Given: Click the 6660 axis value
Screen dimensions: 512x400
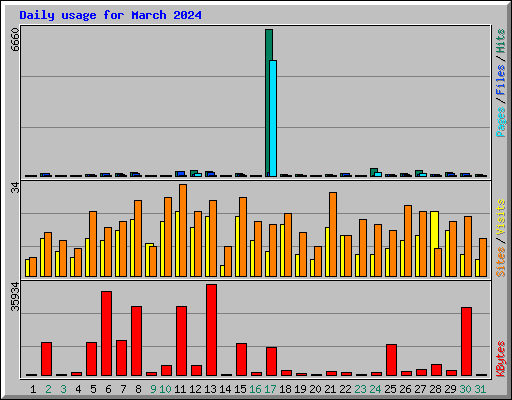Looking at the screenshot, I should 15,40.
